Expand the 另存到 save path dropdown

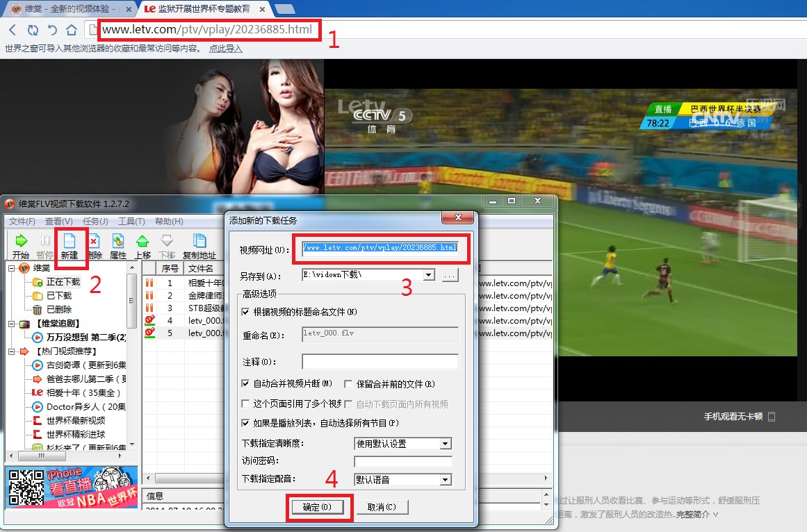point(428,275)
